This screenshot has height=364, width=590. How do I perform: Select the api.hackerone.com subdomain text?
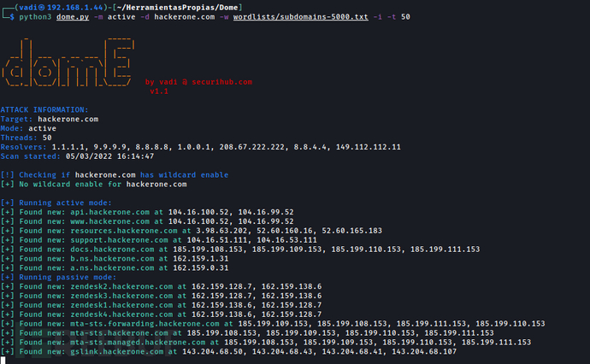coord(109,212)
